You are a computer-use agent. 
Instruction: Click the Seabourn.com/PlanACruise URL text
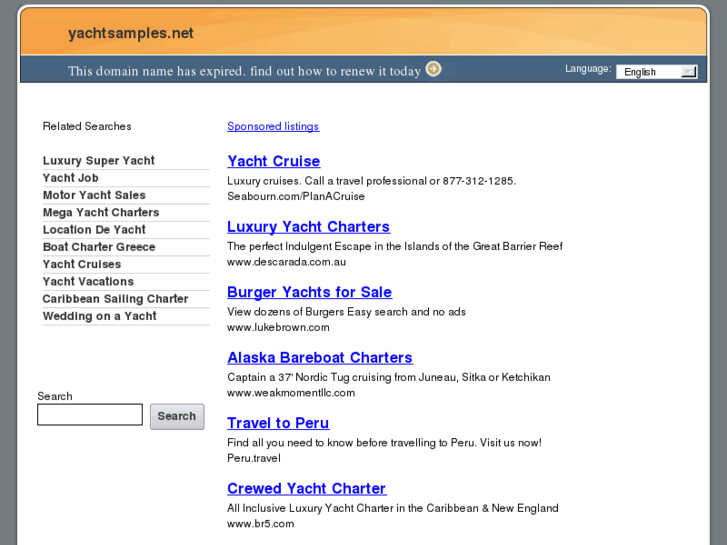(296, 196)
